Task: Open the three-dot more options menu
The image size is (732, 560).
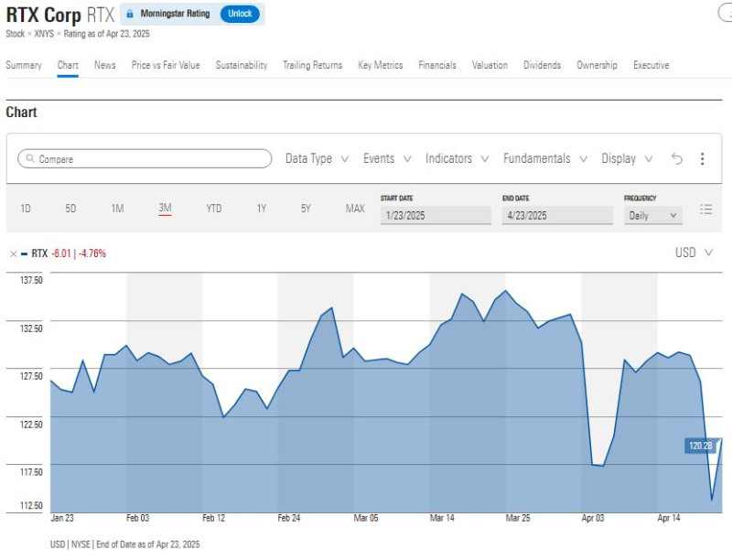Action: (702, 159)
